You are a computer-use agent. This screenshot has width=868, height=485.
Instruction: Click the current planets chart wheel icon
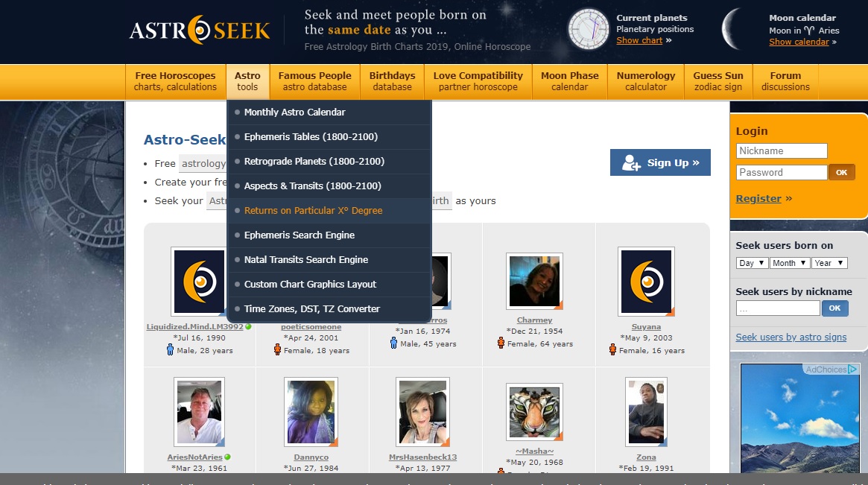[589, 30]
